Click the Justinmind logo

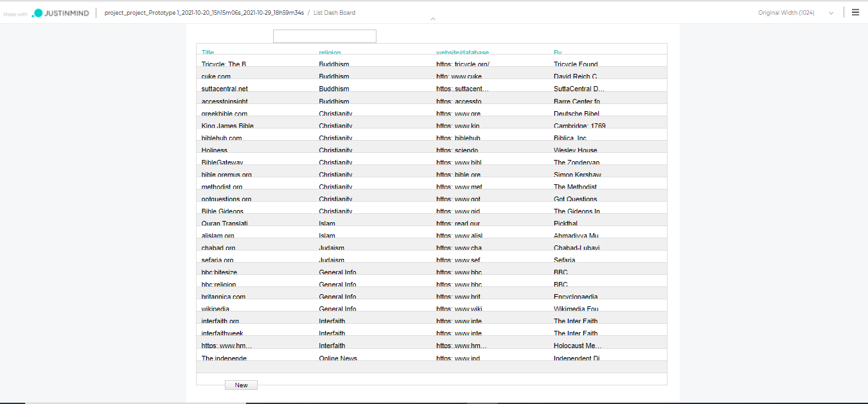tap(58, 13)
